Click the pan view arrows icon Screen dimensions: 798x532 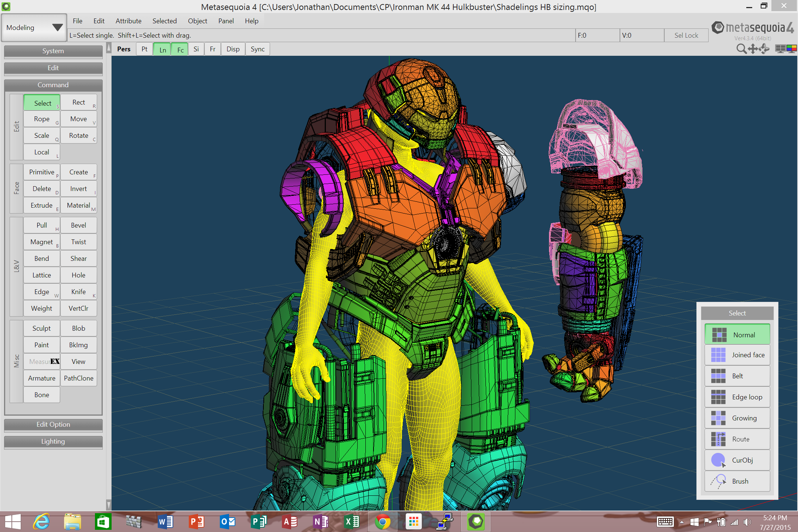(753, 49)
